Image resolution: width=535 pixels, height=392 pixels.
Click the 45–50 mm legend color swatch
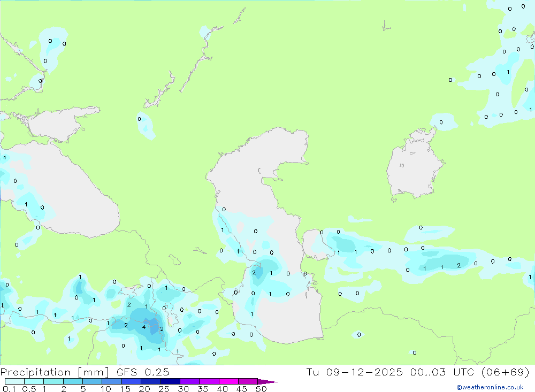pyautogui.click(x=248, y=381)
